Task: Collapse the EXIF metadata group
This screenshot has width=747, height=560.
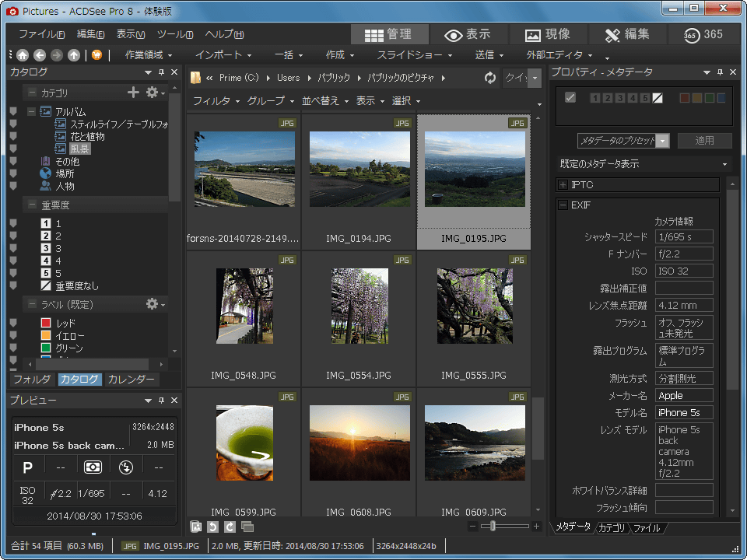Action: 563,205
